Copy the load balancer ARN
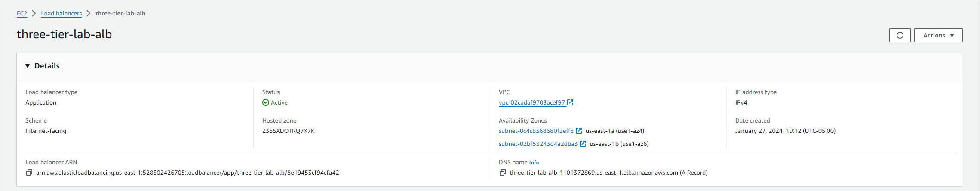 [x=29, y=173]
